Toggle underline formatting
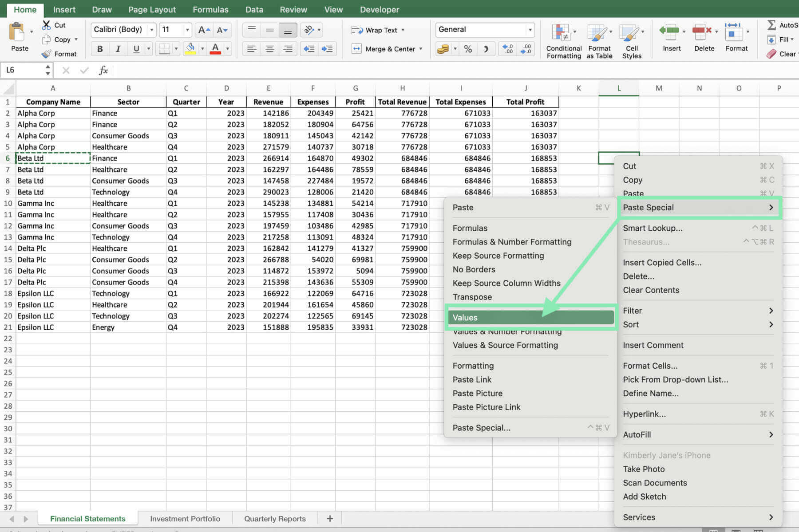This screenshot has height=532, width=799. (x=136, y=49)
